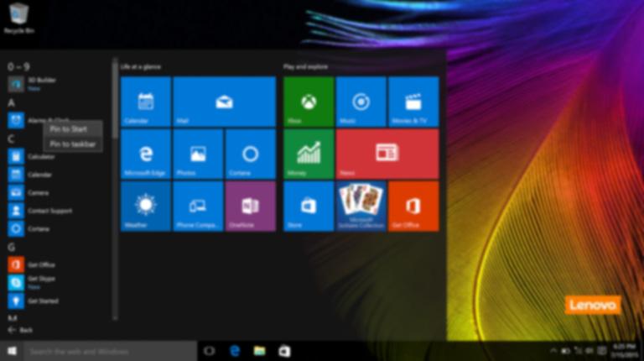This screenshot has height=361, width=644.
Task: Open the Photos tile
Action: click(198, 154)
